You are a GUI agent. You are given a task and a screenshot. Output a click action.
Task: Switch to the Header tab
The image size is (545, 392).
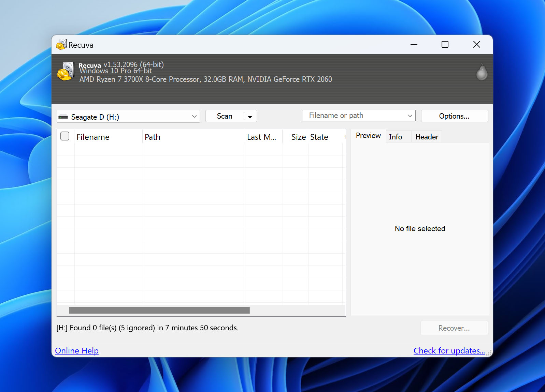point(427,137)
